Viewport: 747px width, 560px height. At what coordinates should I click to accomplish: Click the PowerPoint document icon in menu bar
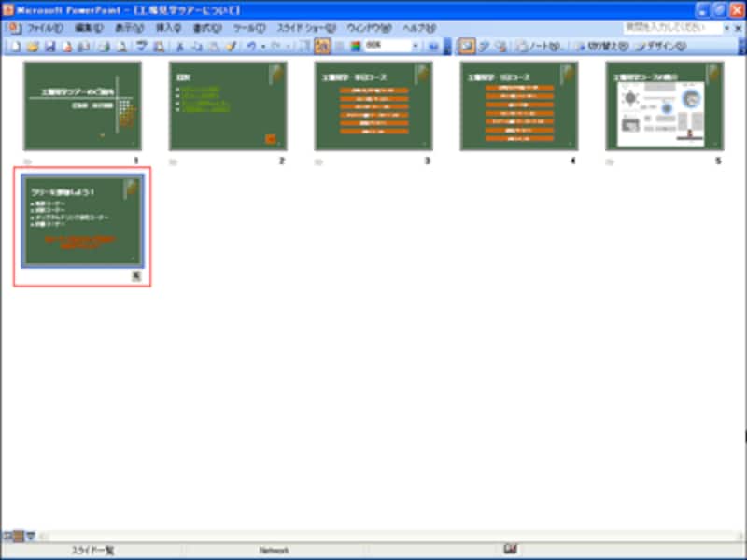[15, 28]
